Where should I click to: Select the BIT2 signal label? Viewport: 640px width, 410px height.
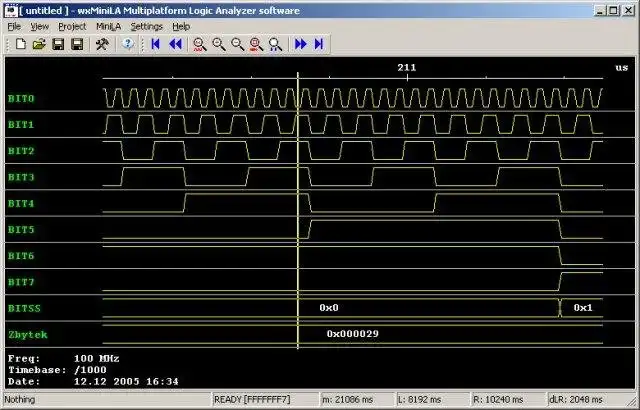click(21, 151)
